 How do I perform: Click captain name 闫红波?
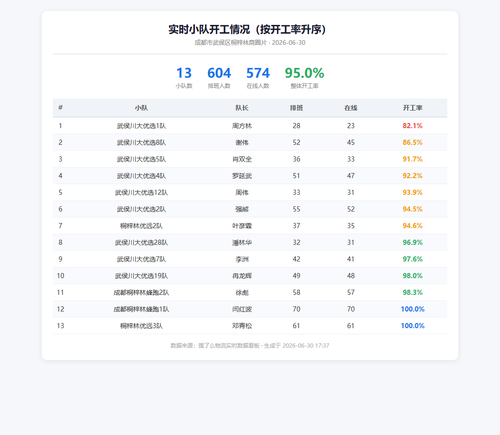click(x=242, y=309)
